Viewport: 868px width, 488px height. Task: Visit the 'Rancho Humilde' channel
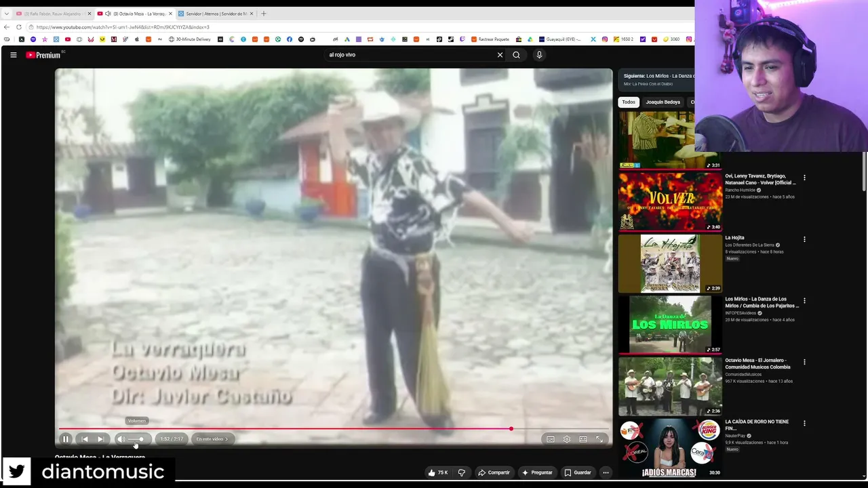pos(740,190)
